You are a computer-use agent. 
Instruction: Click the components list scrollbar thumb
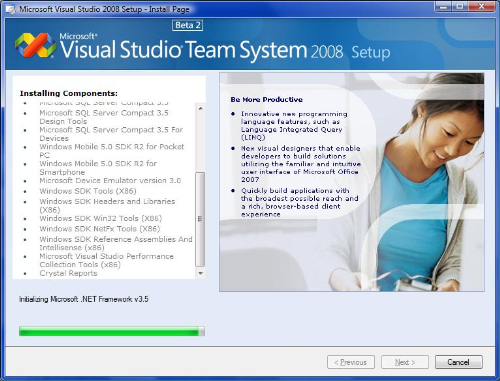click(x=200, y=219)
